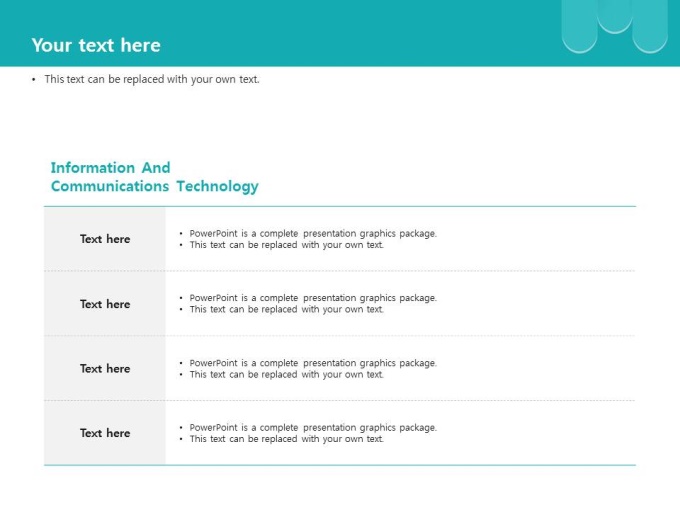Click the rightmost rounded decorative shape in the header
Screen dimensions: 680x510
coord(650,27)
